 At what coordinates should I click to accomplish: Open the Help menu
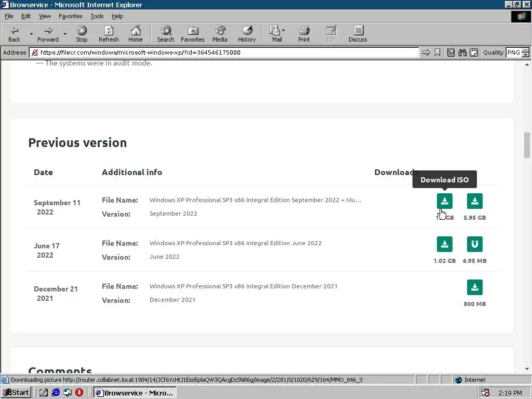click(x=117, y=16)
